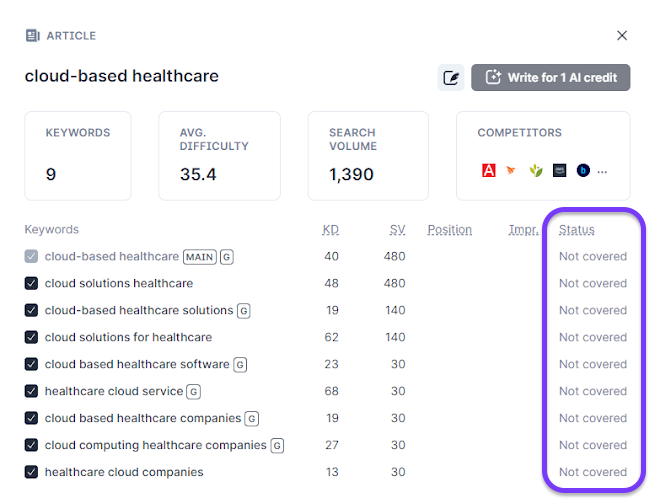Sort keywords by the KD column

[330, 230]
